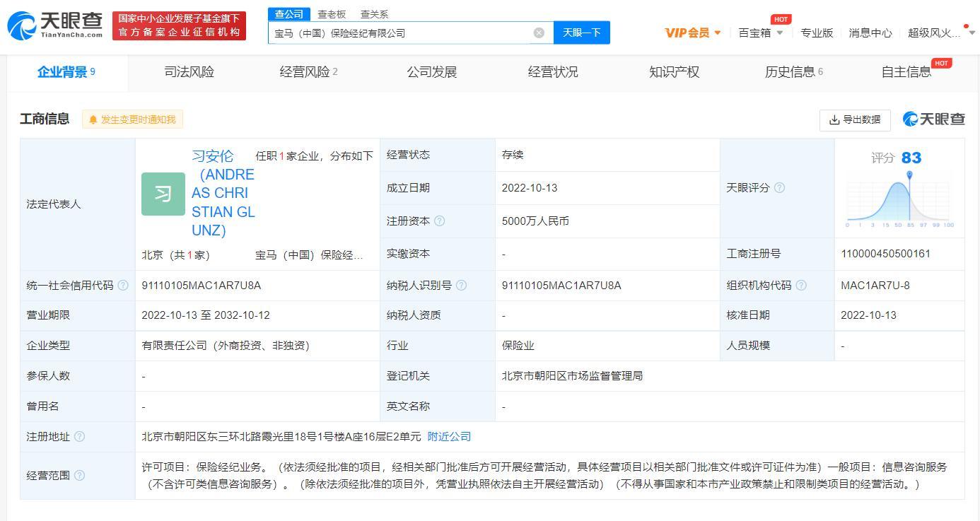Click the green 习 avatar of legal representative
Viewport: 980px width, 521px height.
[163, 194]
